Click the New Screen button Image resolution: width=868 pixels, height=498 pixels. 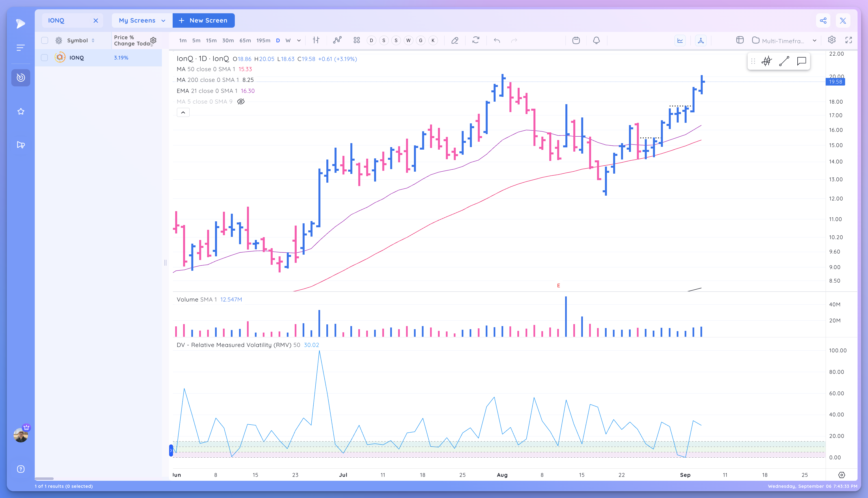pos(203,21)
